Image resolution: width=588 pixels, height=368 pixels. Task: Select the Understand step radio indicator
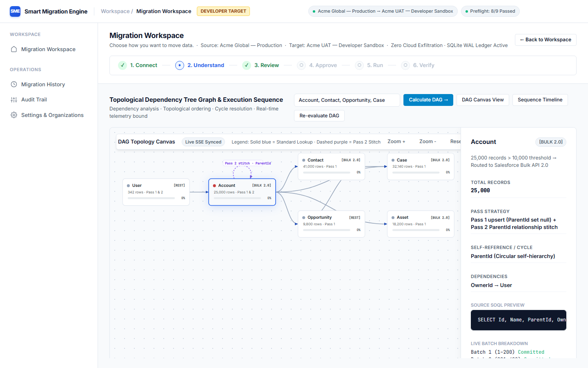(x=180, y=65)
